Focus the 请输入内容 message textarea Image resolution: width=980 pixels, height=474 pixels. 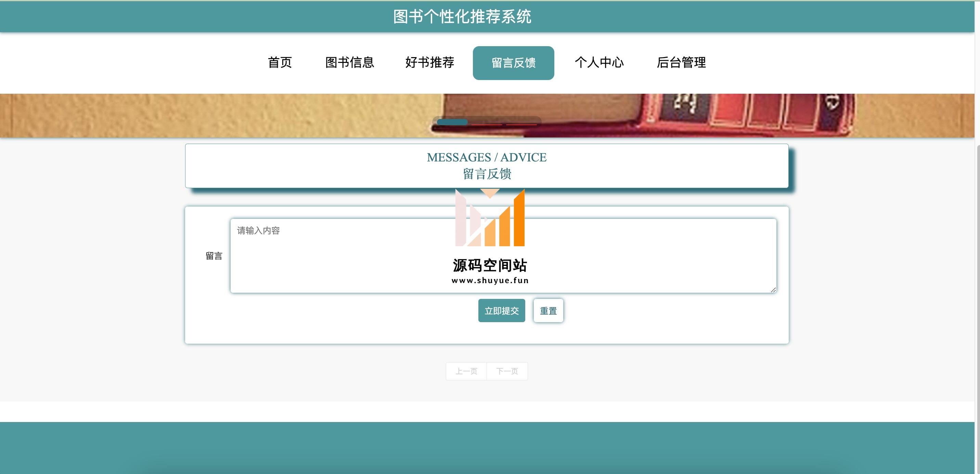tap(503, 255)
